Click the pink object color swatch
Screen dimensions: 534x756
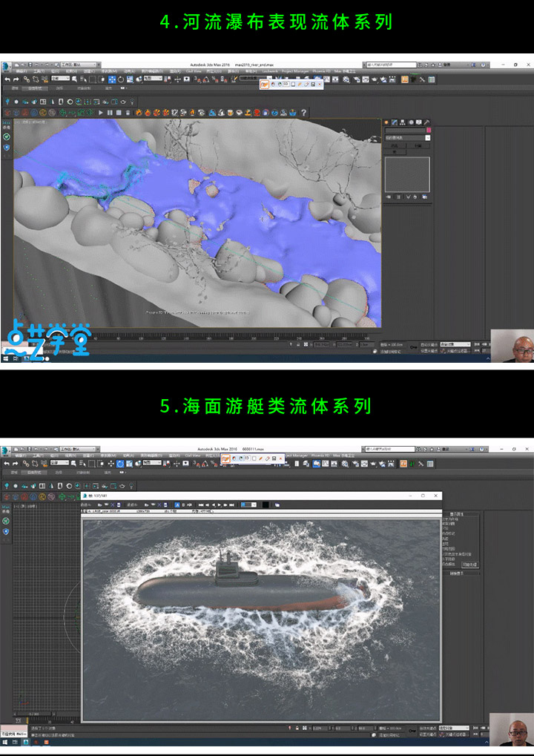[428, 130]
